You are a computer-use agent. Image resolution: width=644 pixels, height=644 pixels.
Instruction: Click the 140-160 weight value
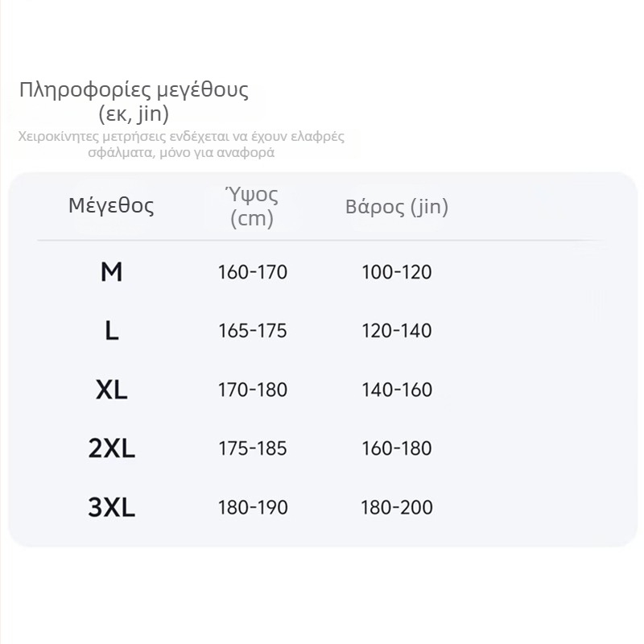397,390
